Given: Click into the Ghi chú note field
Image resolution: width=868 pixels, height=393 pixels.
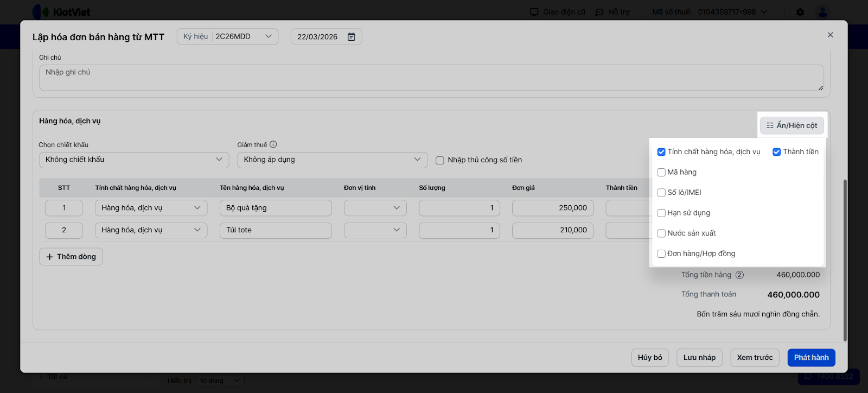Looking at the screenshot, I should [431, 78].
